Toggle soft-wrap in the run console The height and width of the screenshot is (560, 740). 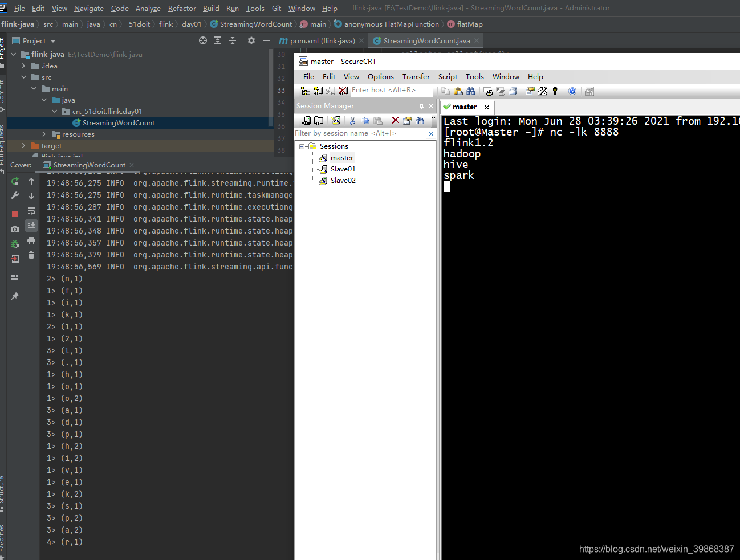coord(31,210)
